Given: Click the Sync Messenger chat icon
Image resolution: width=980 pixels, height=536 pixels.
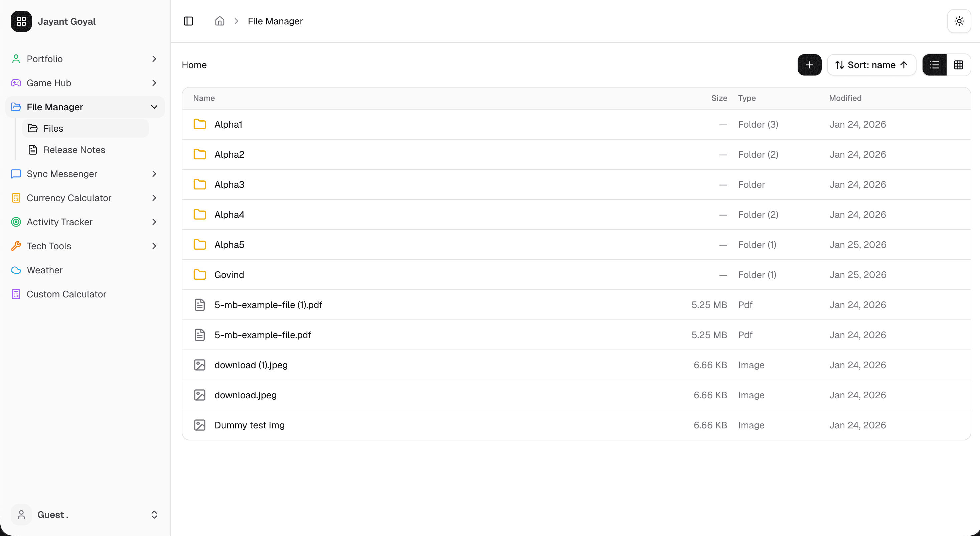Looking at the screenshot, I should [16, 173].
